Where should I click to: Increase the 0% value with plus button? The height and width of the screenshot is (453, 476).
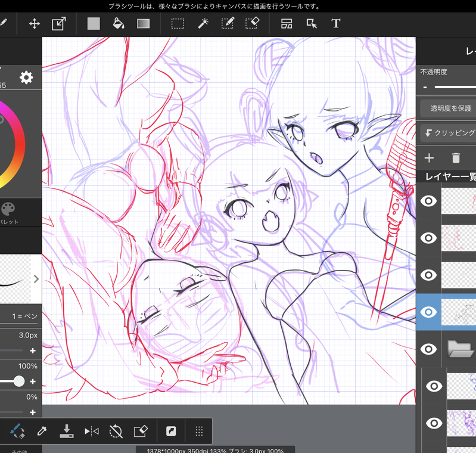(33, 412)
